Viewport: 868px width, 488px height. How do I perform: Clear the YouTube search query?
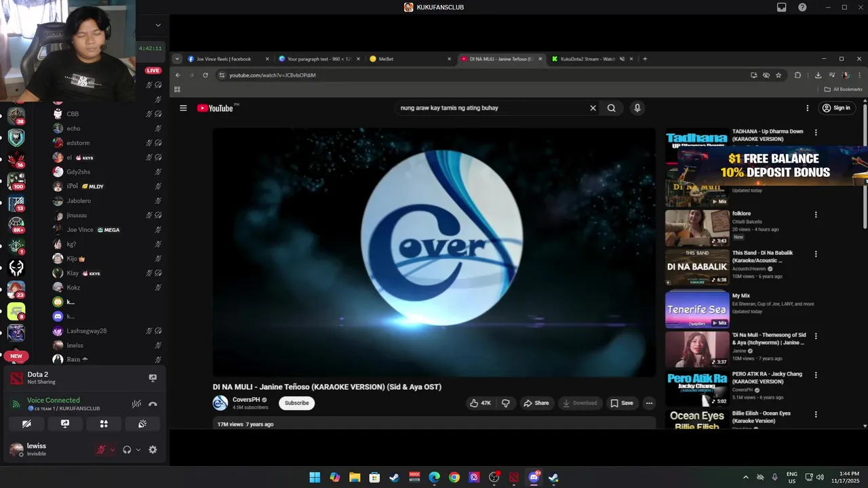tap(593, 108)
